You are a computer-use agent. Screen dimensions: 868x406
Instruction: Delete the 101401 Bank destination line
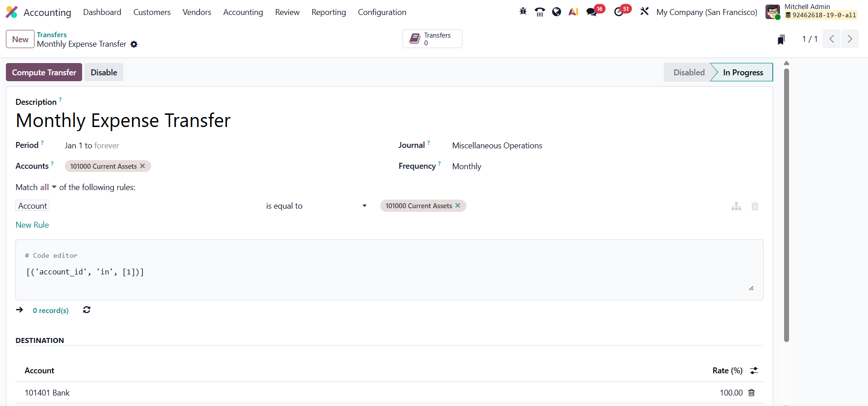751,393
